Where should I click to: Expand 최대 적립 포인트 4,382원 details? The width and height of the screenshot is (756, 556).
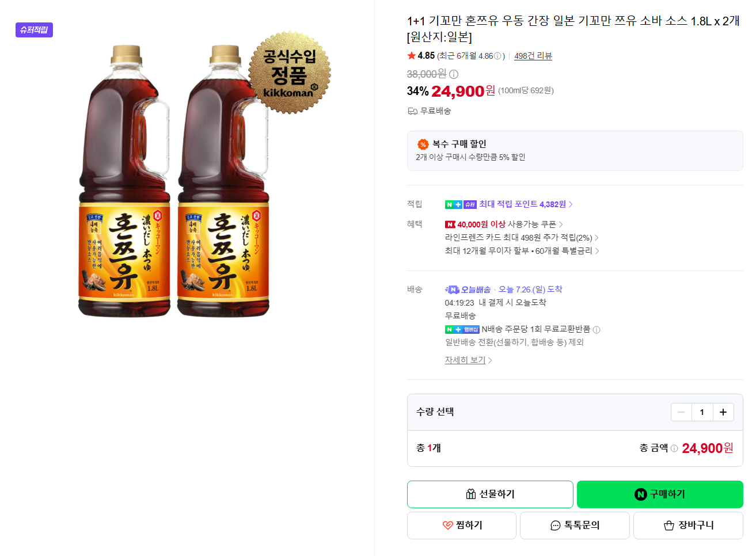pos(526,204)
